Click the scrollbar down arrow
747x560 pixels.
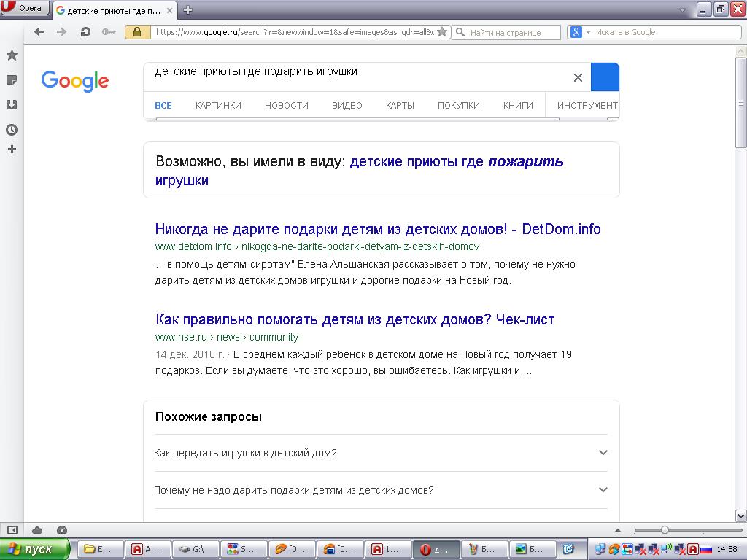point(741,516)
